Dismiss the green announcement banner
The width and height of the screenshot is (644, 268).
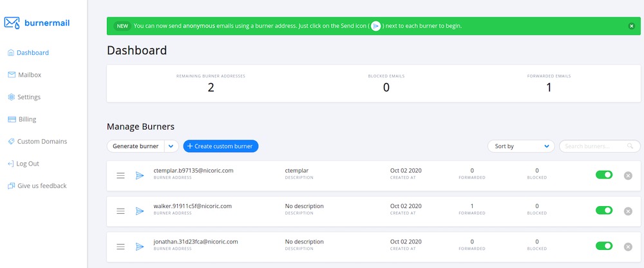tap(632, 26)
